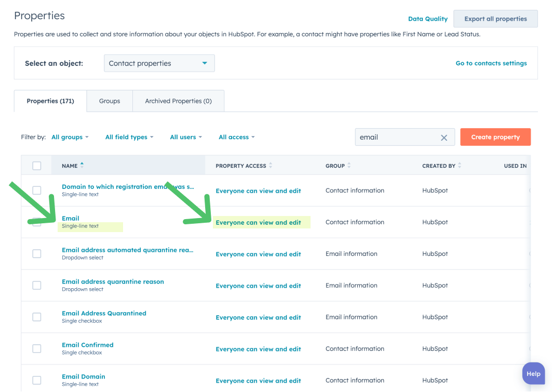Click Single-line text under Email Domain
Image resolution: width=552 pixels, height=392 pixels.
[80, 384]
